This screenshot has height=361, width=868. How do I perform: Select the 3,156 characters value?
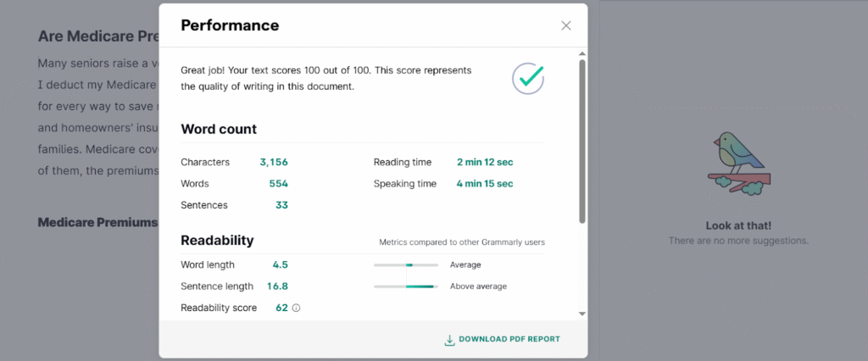pos(274,162)
